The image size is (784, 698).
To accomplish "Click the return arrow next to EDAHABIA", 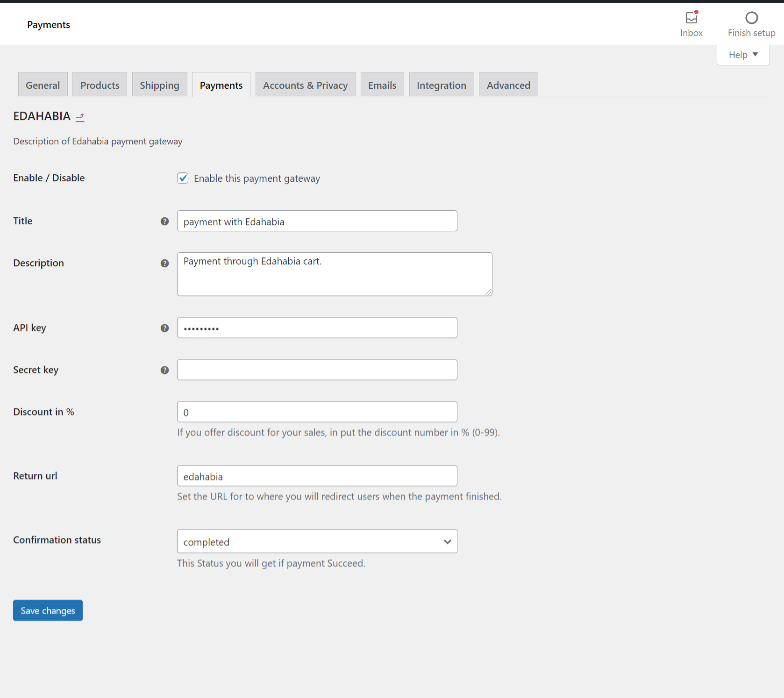I will tap(80, 117).
